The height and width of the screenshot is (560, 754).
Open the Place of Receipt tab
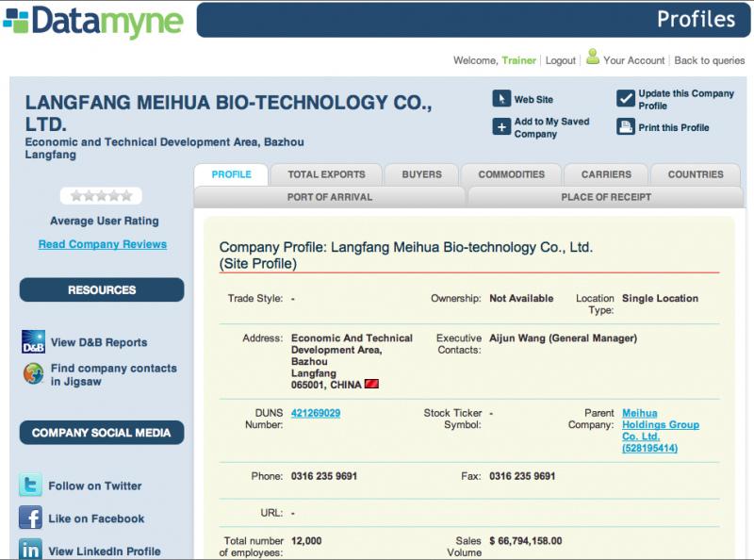point(605,197)
